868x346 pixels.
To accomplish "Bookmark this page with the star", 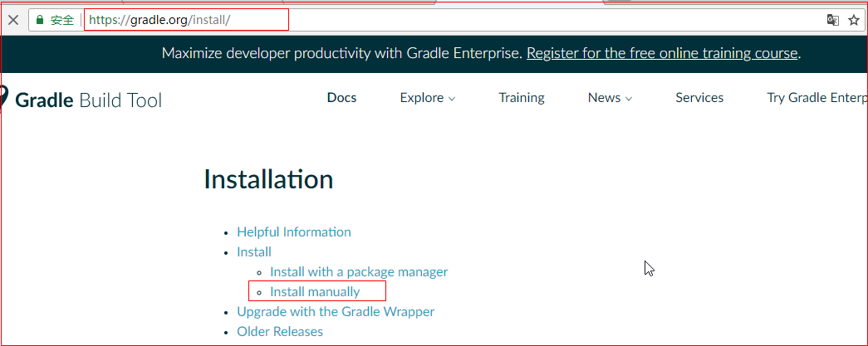I will [x=854, y=21].
